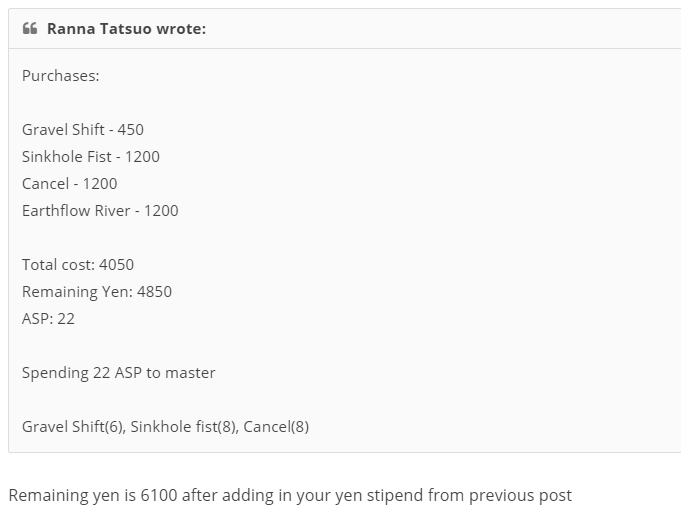681x509 pixels.
Task: Click the "Total cost:" label
Action: pyautogui.click(x=58, y=265)
